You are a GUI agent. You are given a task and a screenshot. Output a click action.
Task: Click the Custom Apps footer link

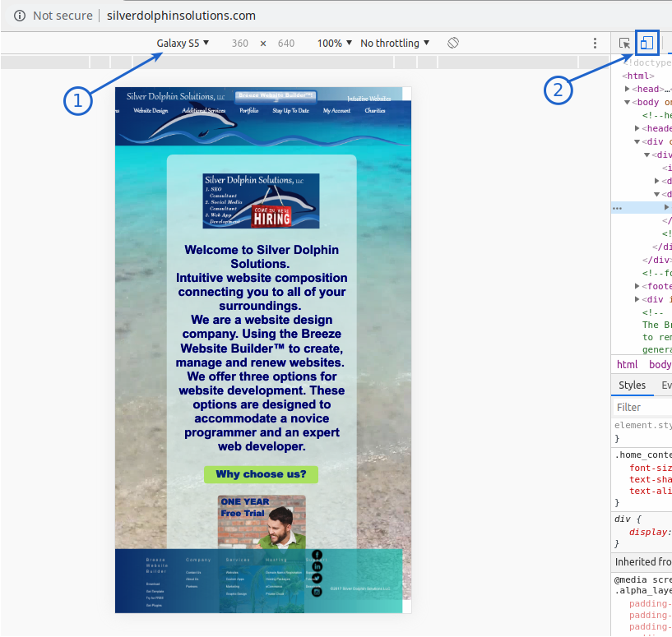click(x=235, y=579)
